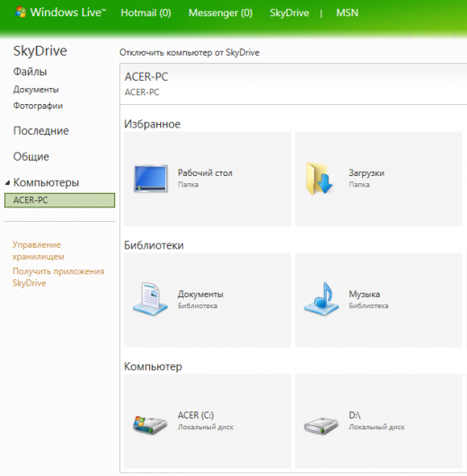Click Отключить компьютер от SkyDrive link
Image resolution: width=467 pixels, height=476 pixels.
[189, 52]
